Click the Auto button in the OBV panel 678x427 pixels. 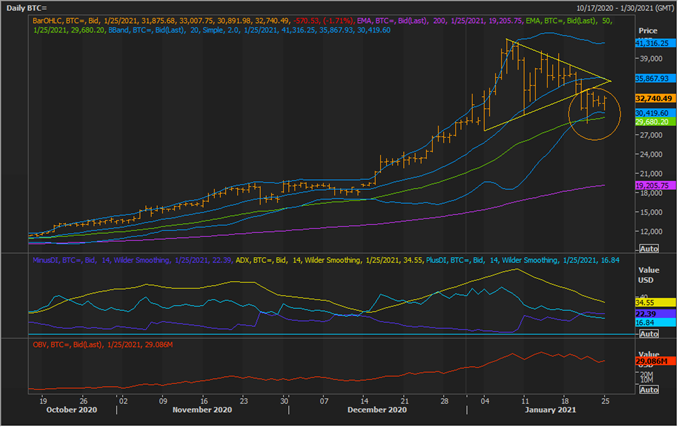click(x=649, y=390)
